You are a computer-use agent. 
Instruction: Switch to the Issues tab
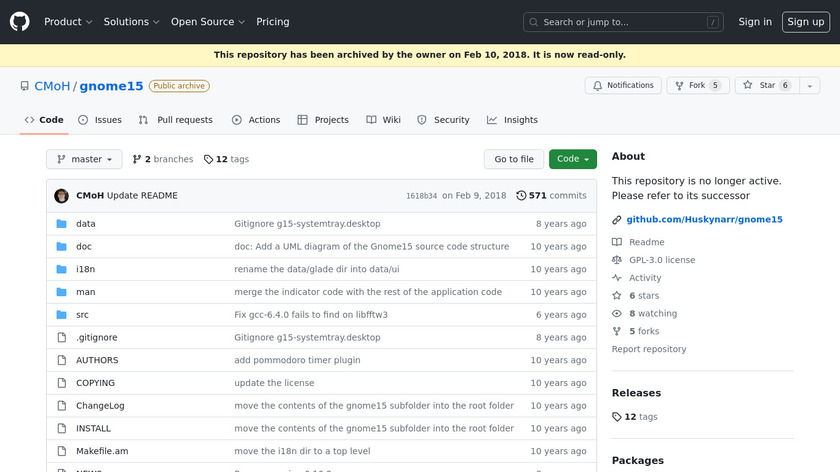pyautogui.click(x=100, y=120)
